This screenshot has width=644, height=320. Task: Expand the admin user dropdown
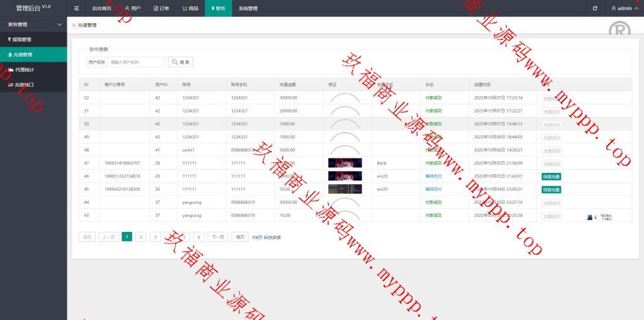tap(625, 8)
